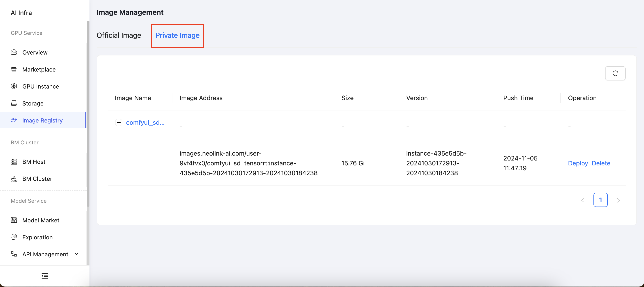Click the Push Time column header
The height and width of the screenshot is (287, 644).
(x=518, y=98)
